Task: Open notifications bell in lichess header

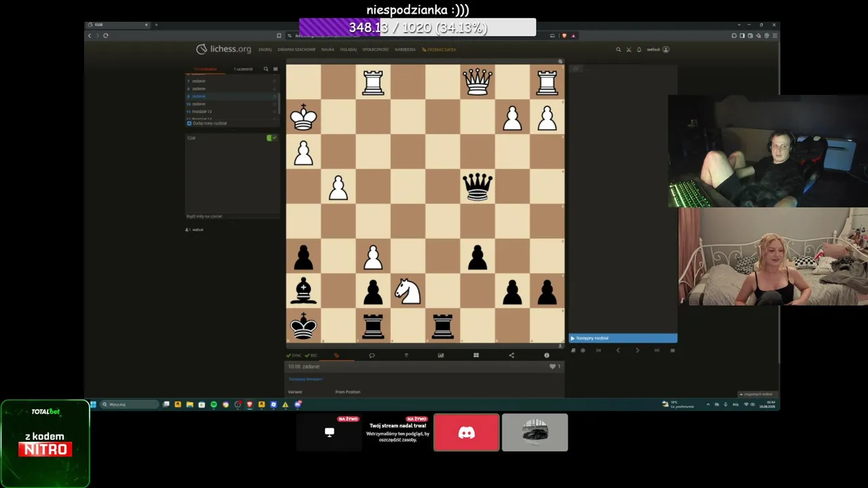Action: point(639,49)
